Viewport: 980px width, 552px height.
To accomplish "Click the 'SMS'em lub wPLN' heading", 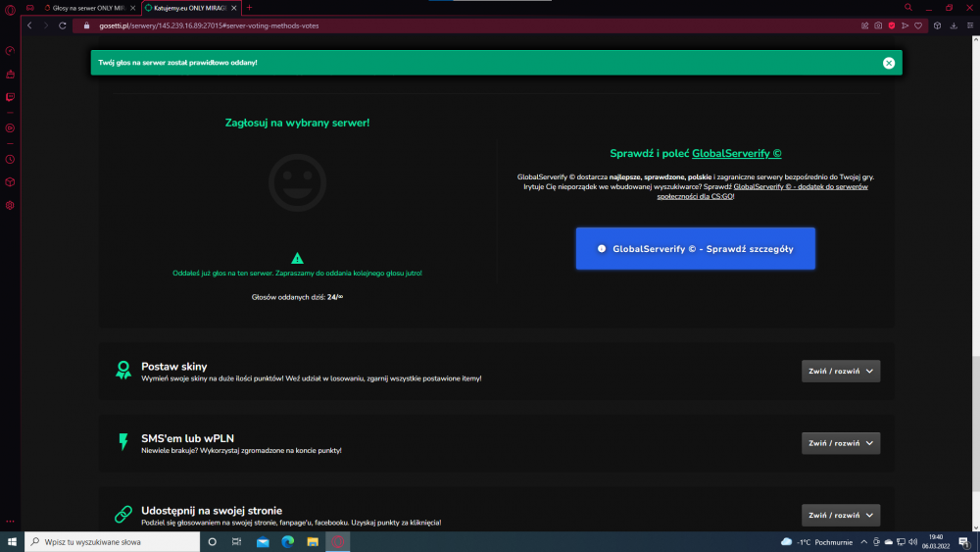I will tap(187, 438).
